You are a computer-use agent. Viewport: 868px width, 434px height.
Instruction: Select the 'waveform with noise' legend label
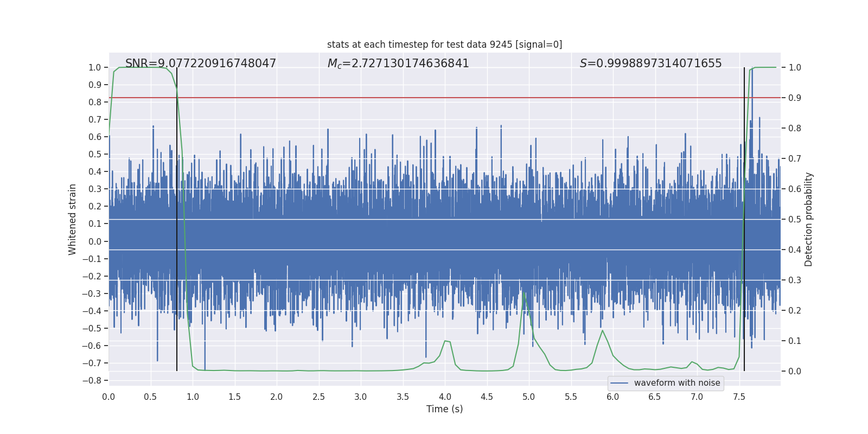(x=676, y=383)
